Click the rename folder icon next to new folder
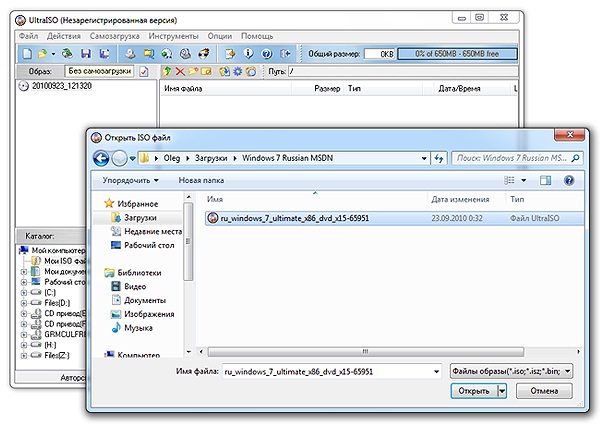This screenshot has height=427, width=604. tap(206, 71)
